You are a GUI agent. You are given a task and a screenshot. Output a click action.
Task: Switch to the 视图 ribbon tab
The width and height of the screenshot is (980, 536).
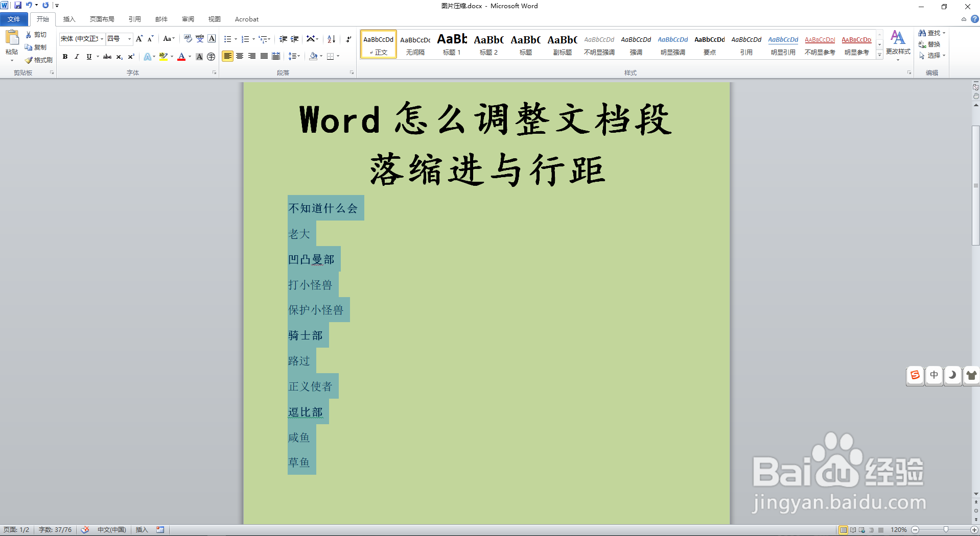pos(214,19)
